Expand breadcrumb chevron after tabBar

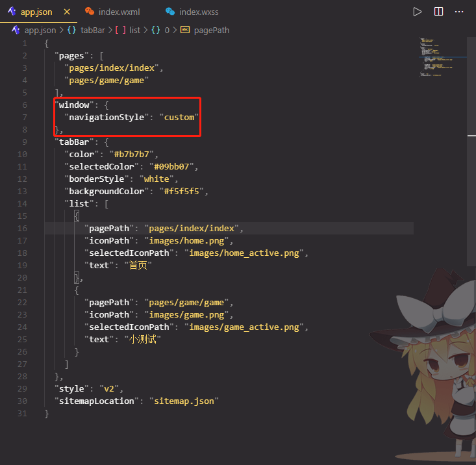point(110,31)
